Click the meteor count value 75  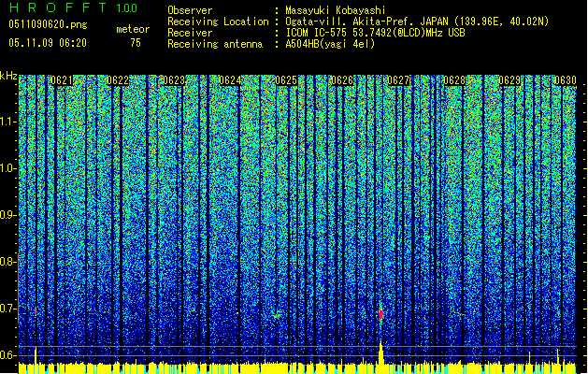coord(136,43)
